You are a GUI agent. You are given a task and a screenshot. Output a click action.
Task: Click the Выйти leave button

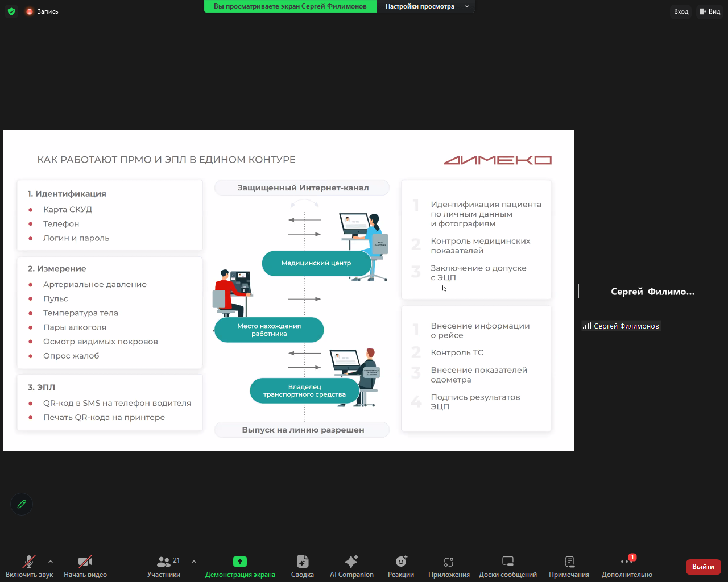(x=703, y=567)
